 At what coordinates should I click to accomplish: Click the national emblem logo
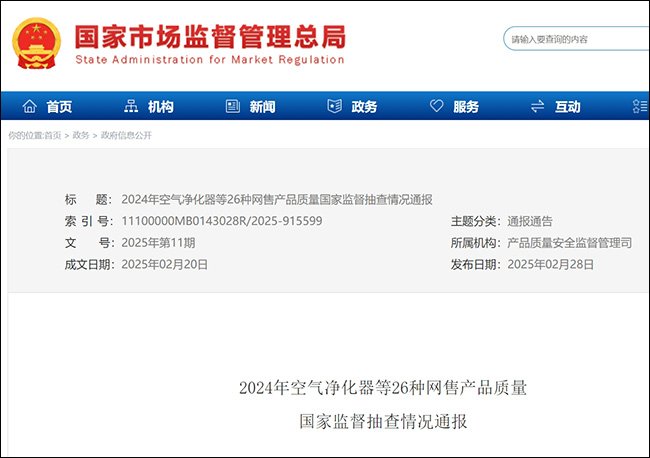click(x=36, y=43)
